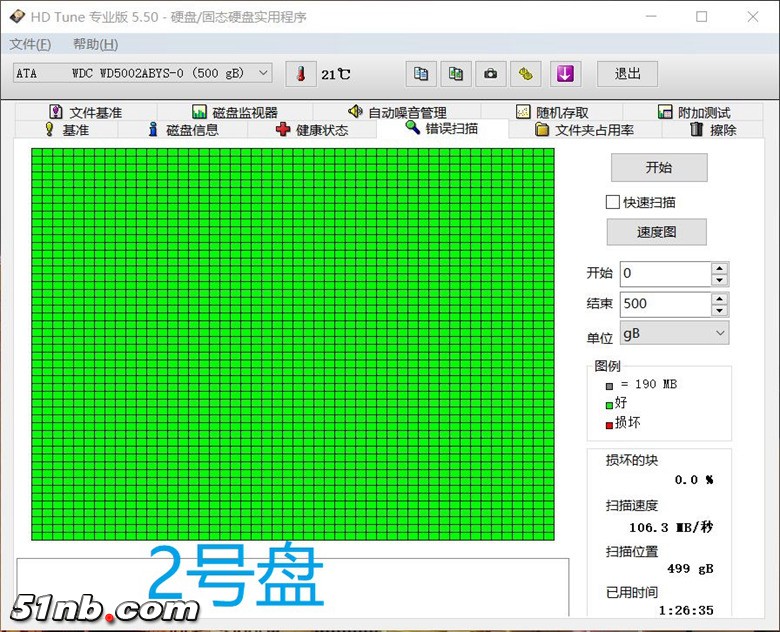Click the camera save screenshot icon
The width and height of the screenshot is (780, 632).
tap(490, 73)
